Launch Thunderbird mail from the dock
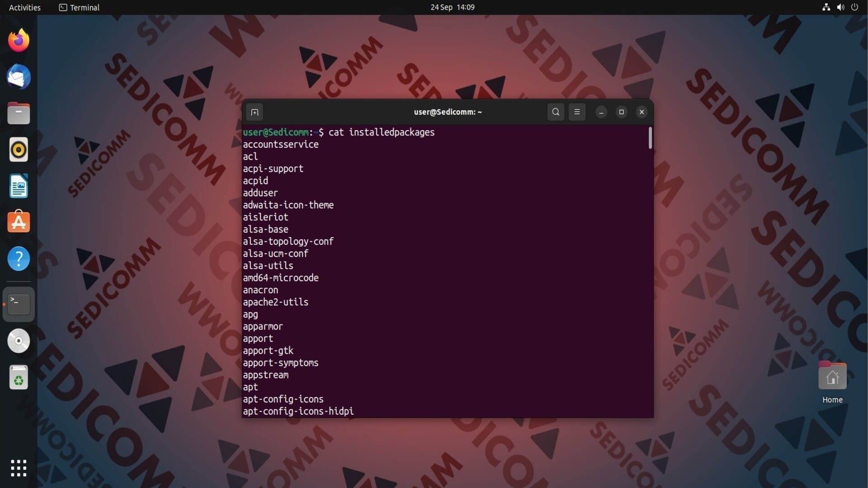The width and height of the screenshot is (868, 488). [19, 77]
